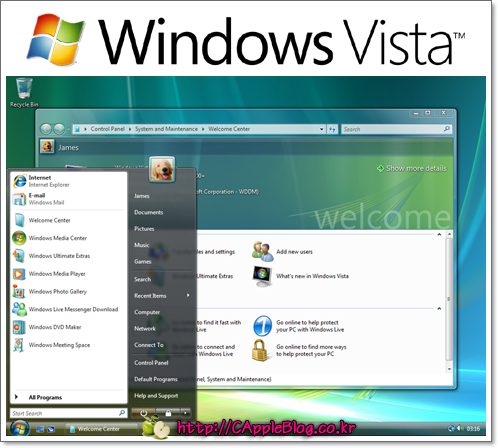Viewport: 498px width, 448px height.
Task: Launch Welcome Center from Start menu
Action: (49, 220)
